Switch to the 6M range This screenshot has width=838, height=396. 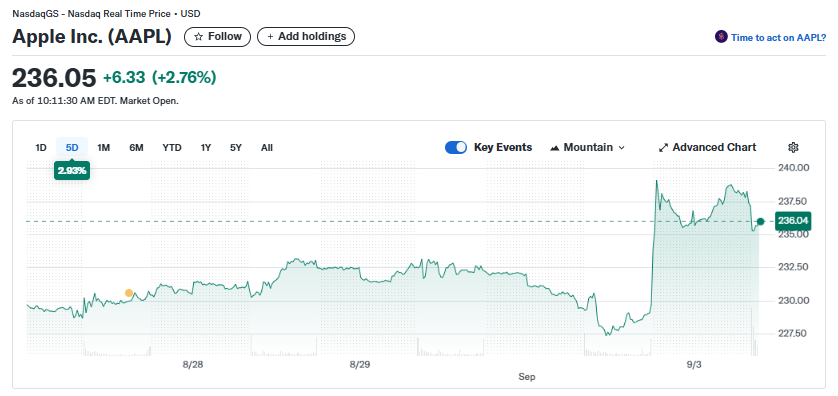(x=136, y=147)
